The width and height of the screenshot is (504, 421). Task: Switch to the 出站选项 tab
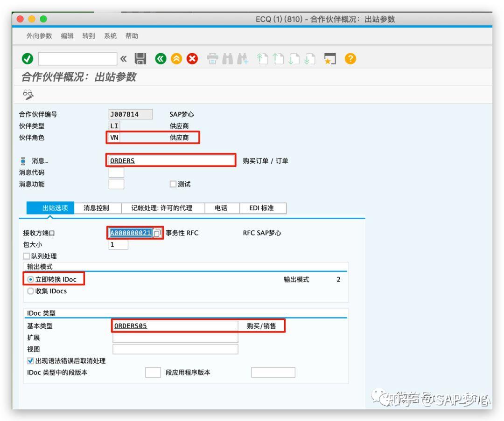coord(50,208)
